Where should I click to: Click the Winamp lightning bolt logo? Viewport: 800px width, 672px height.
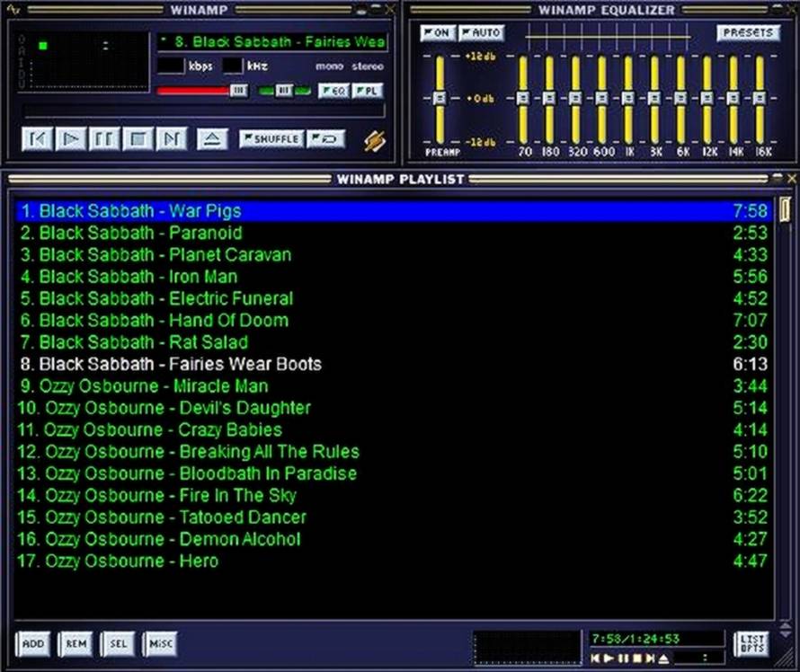(374, 140)
